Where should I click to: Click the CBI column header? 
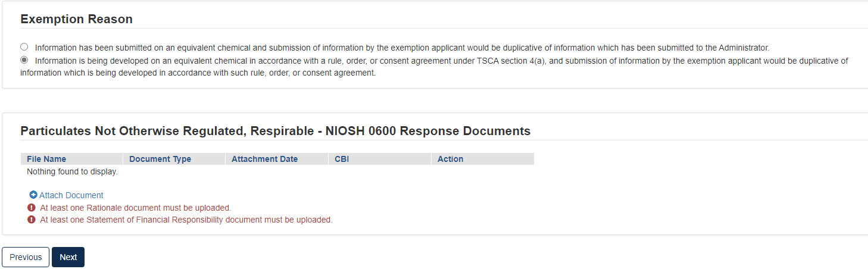click(342, 159)
